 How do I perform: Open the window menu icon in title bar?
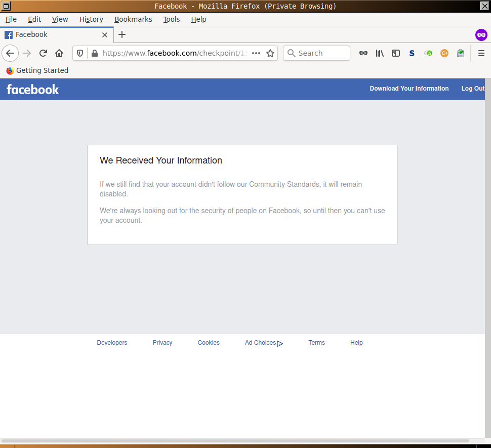[6, 6]
